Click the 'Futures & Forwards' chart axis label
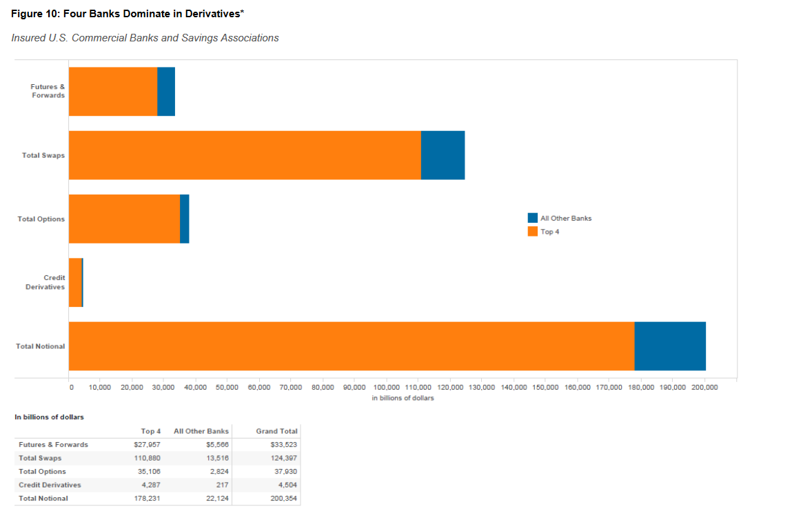The height and width of the screenshot is (511, 812). (48, 91)
